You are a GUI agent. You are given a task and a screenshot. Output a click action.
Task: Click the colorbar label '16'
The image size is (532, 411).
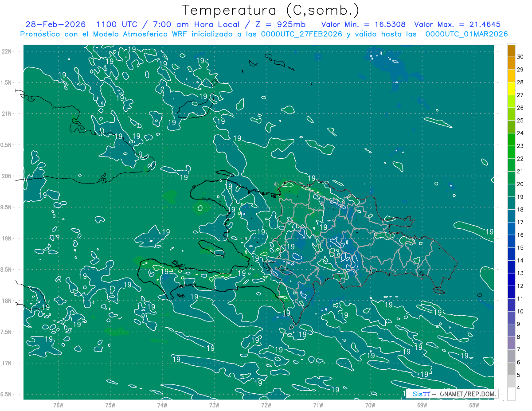(x=520, y=235)
